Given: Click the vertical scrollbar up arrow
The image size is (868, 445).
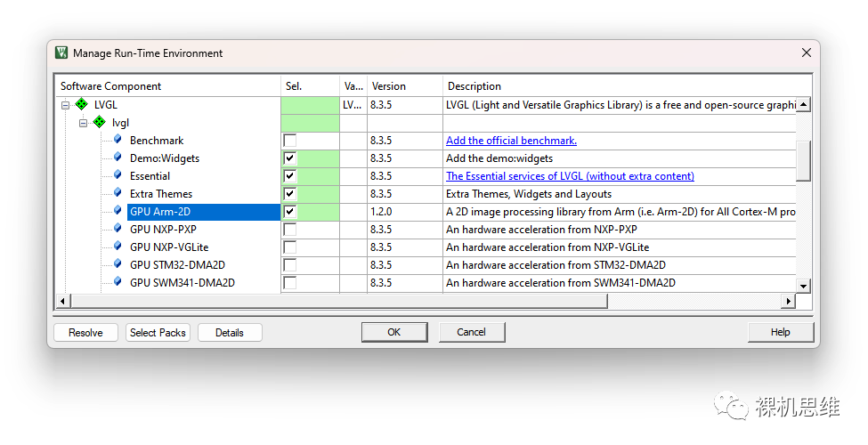Looking at the screenshot, I should tap(803, 104).
